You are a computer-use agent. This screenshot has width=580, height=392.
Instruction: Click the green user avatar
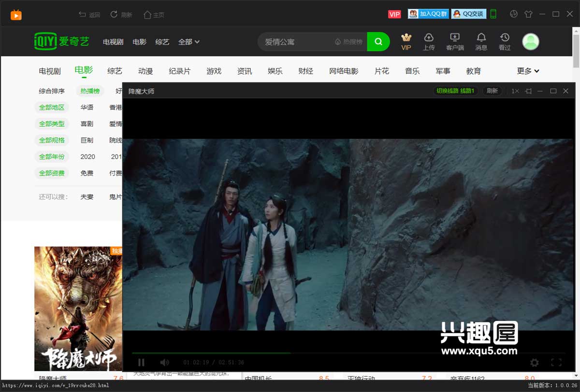531,42
